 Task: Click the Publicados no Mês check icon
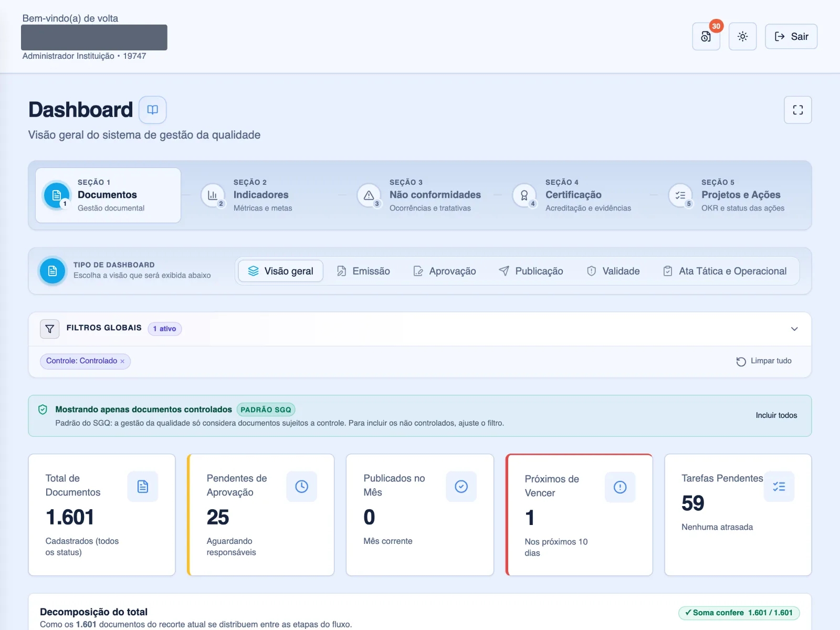click(x=461, y=486)
